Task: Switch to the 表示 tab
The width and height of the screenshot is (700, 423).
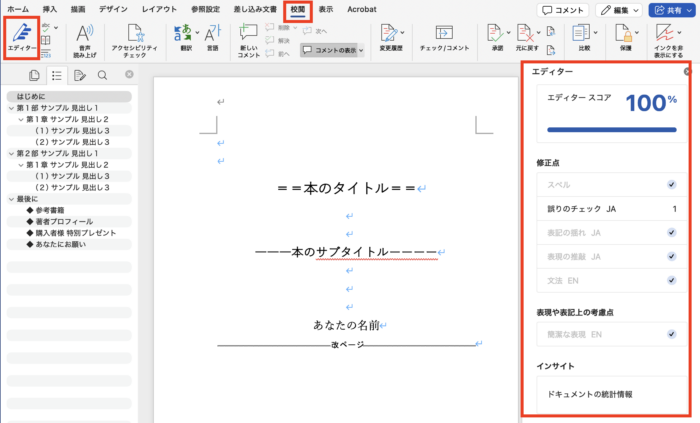Action: coord(326,9)
